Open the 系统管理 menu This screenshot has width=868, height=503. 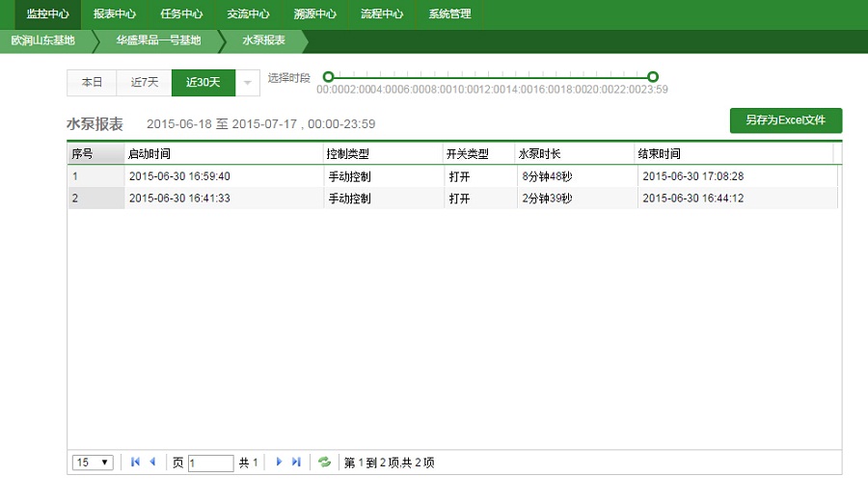pyautogui.click(x=449, y=14)
